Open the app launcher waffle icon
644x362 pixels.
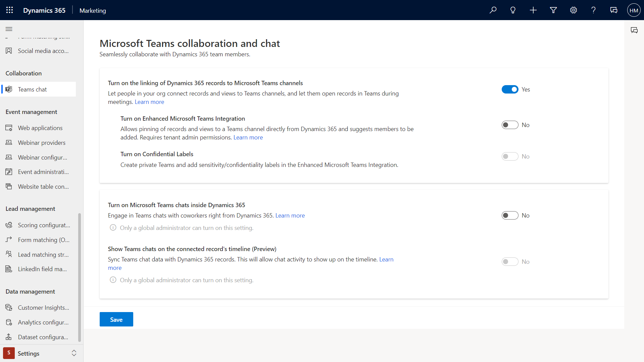9,10
